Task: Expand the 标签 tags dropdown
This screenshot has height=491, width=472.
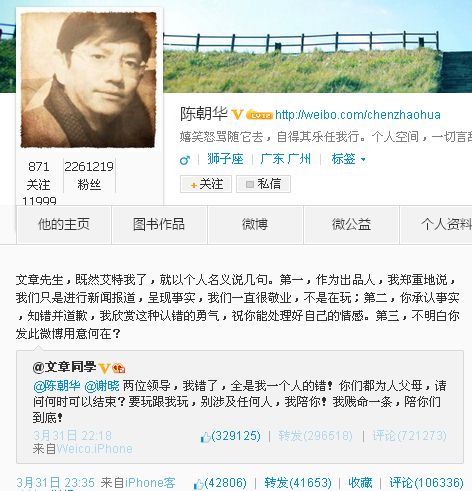Action: tap(348, 159)
